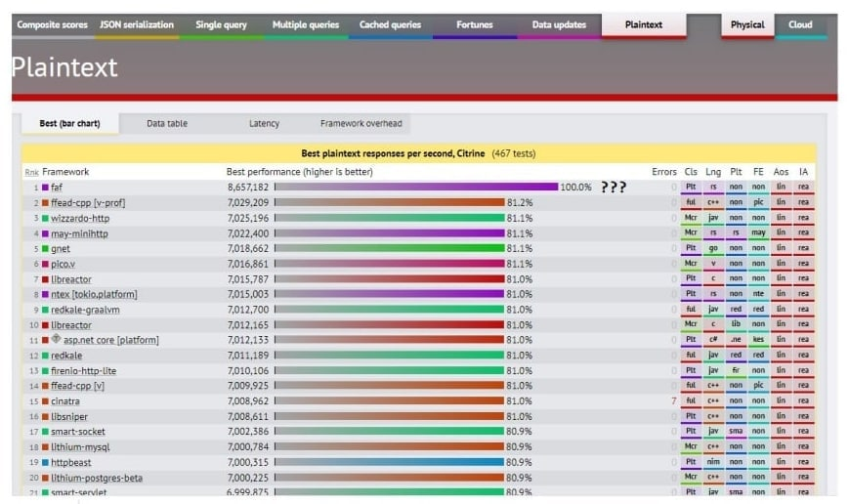Viewport: 849px width, 504px height.
Task: Click the green color square beside gnet
Action: (46, 249)
